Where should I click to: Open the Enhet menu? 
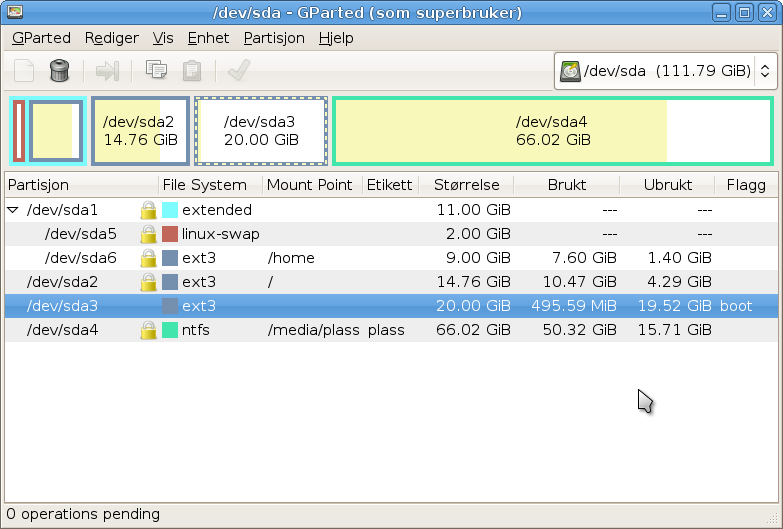click(208, 38)
